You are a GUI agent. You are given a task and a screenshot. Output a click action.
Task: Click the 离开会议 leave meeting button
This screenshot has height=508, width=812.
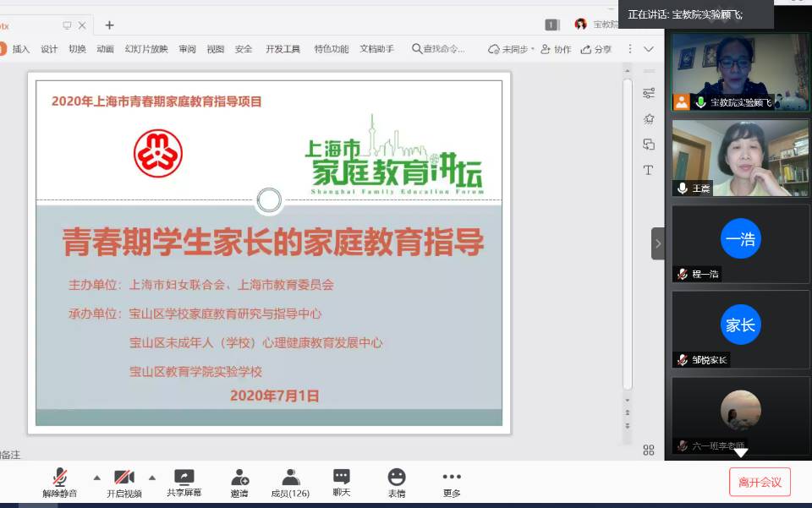760,482
